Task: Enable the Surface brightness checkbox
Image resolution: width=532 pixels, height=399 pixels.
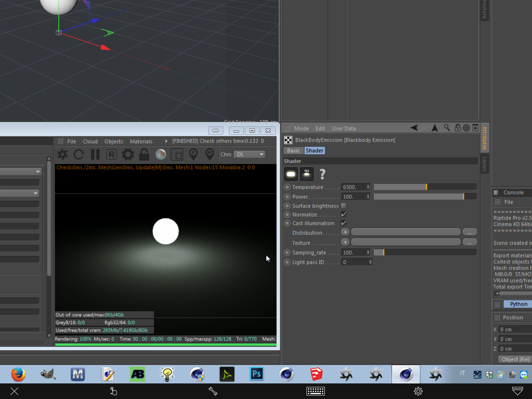Action: pyautogui.click(x=344, y=206)
